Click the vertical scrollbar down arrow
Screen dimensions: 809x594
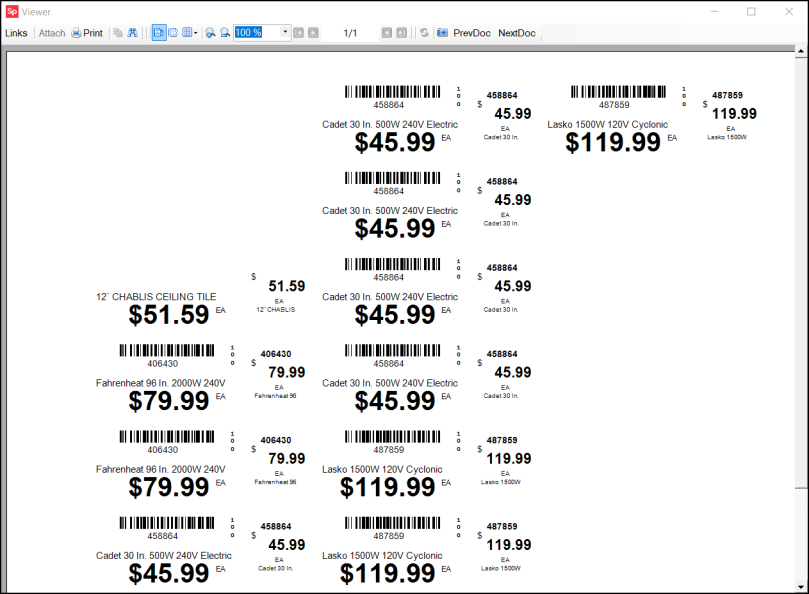[x=800, y=587]
